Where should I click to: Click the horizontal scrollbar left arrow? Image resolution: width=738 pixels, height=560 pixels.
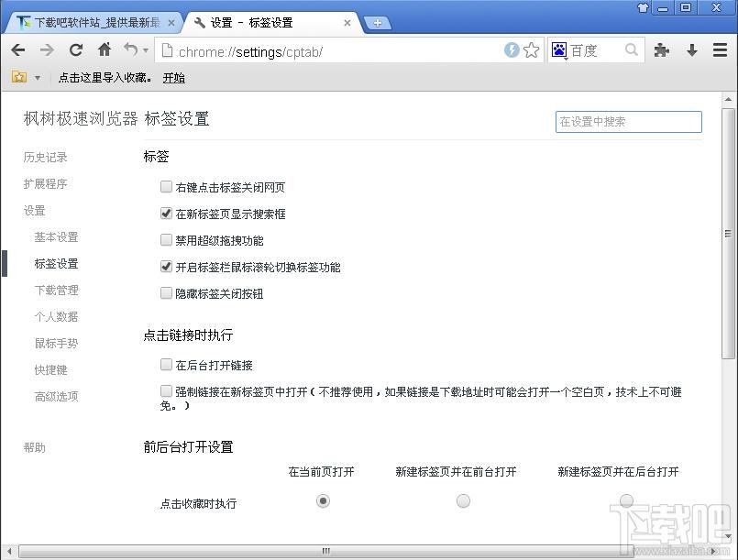pyautogui.click(x=9, y=551)
